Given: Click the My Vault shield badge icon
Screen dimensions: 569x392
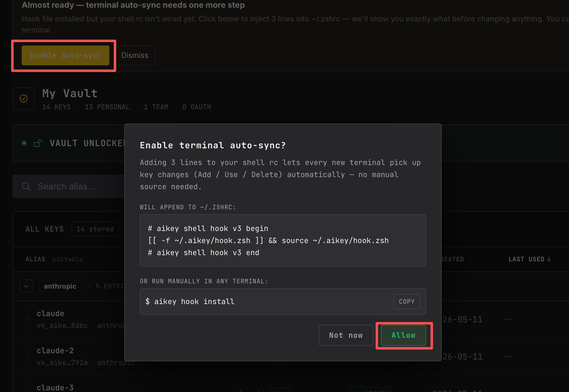Looking at the screenshot, I should click(24, 98).
